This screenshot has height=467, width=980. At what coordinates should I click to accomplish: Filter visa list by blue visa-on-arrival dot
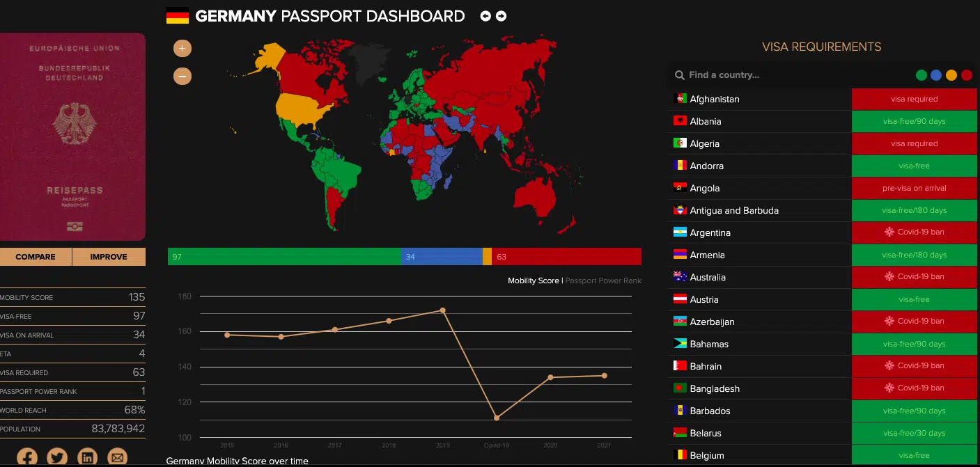[x=936, y=75]
